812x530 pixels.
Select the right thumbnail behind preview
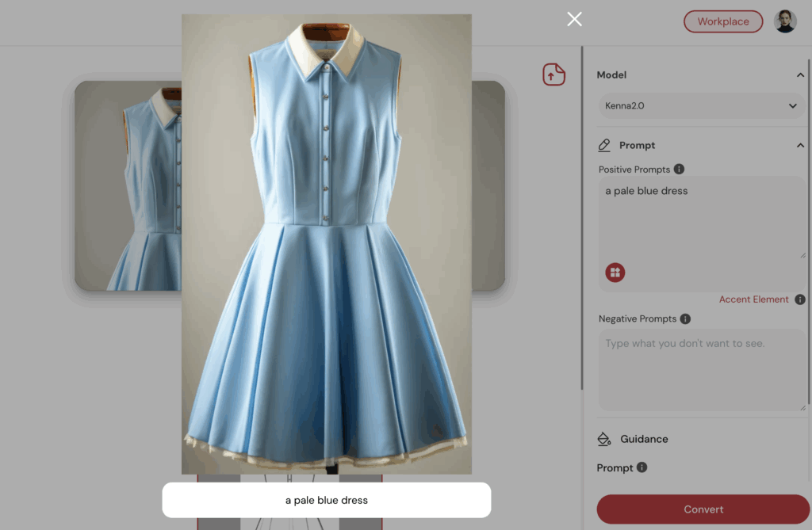(x=488, y=185)
